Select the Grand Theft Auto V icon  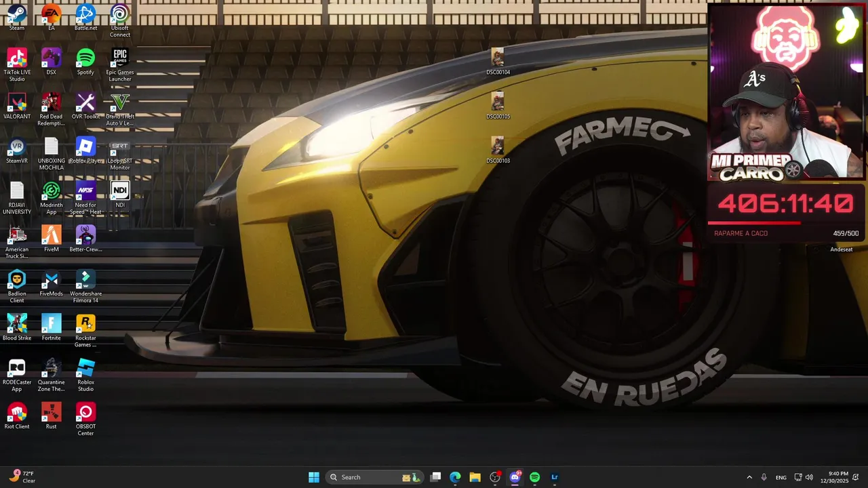120,110
